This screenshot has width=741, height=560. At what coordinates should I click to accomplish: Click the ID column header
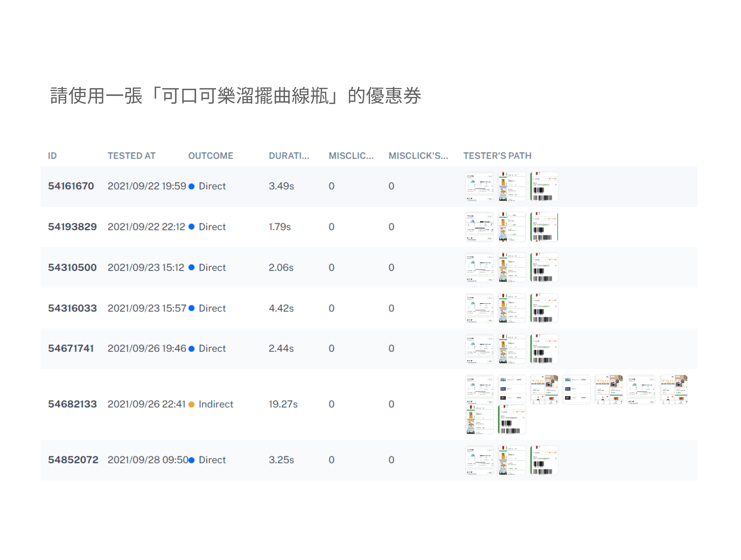(x=52, y=155)
